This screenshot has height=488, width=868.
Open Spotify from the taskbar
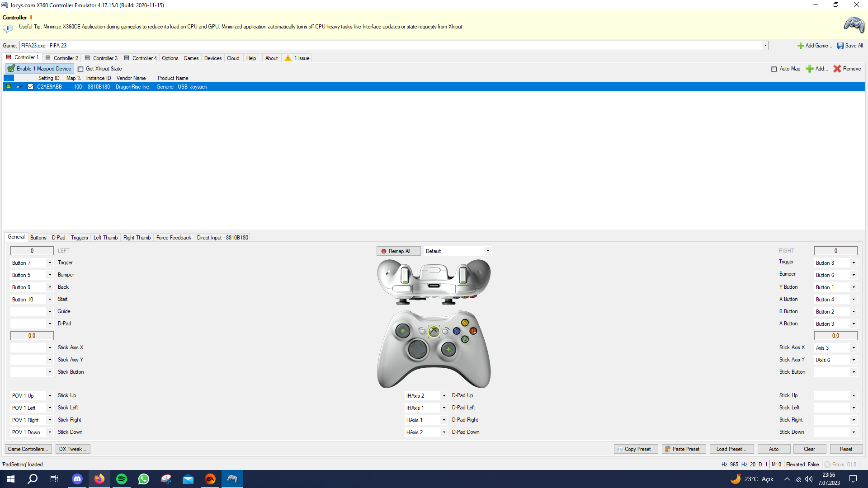click(x=122, y=479)
